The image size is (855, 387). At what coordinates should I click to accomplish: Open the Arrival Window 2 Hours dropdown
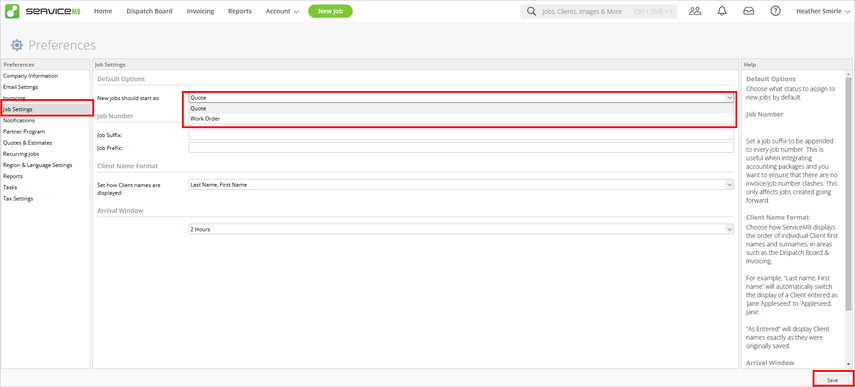461,229
